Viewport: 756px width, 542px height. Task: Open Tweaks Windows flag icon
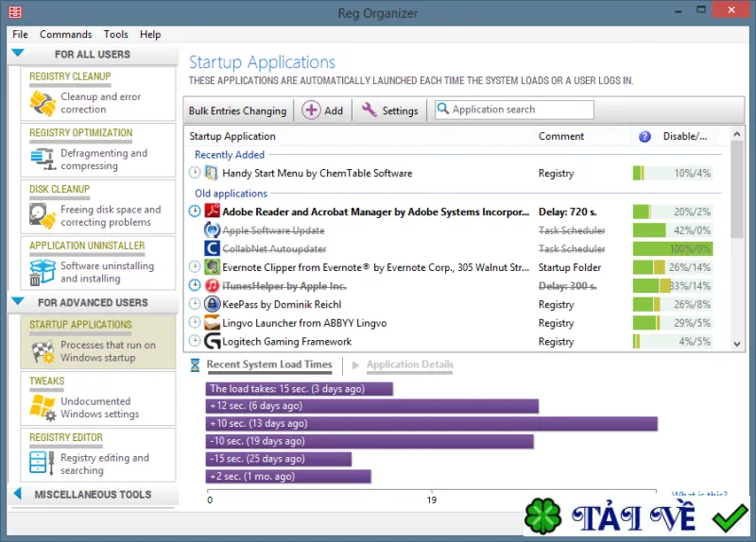point(43,407)
